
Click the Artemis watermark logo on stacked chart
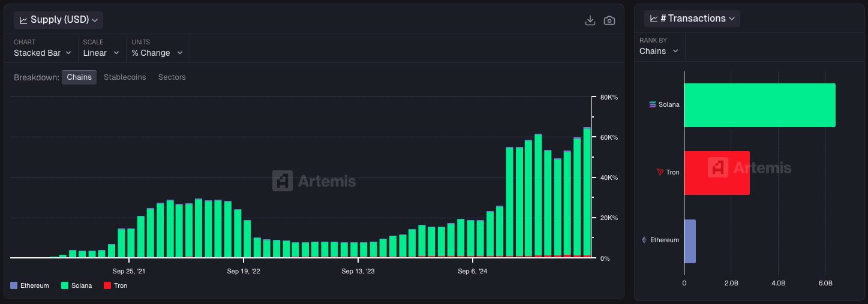click(282, 180)
